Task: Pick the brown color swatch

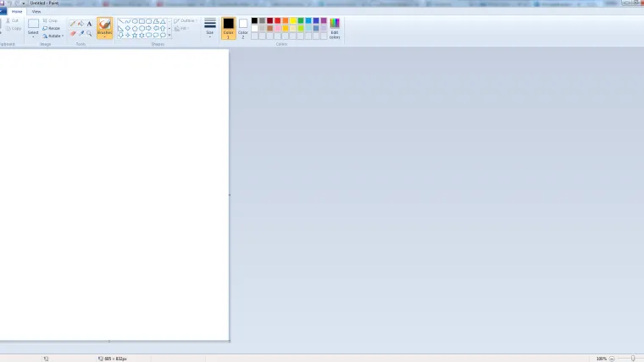Action: 269,28
